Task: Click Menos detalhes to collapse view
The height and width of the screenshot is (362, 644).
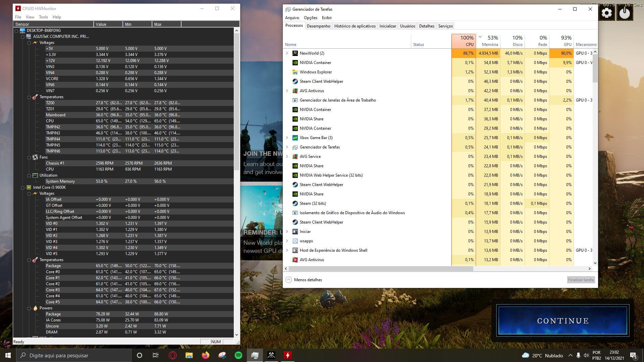Action: pos(304,280)
